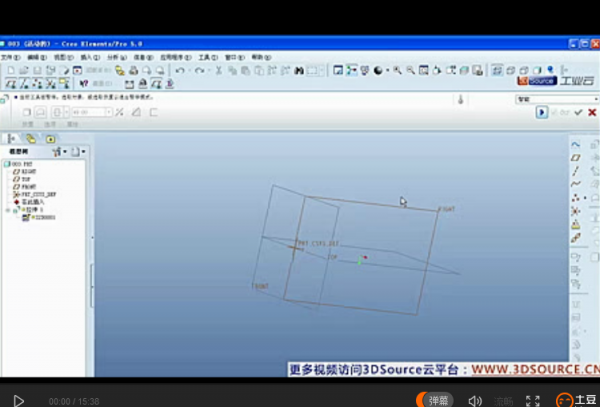The width and height of the screenshot is (600, 407).
Task: Select the FRONT datum plane in tree
Action: point(24,187)
